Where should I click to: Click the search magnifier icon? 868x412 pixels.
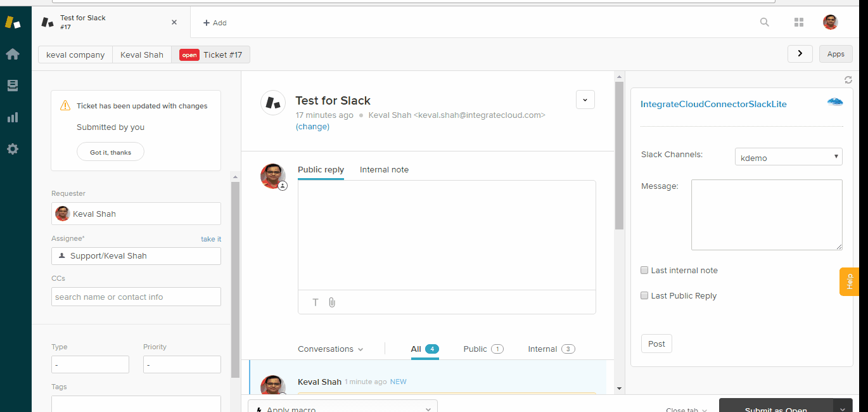click(764, 22)
